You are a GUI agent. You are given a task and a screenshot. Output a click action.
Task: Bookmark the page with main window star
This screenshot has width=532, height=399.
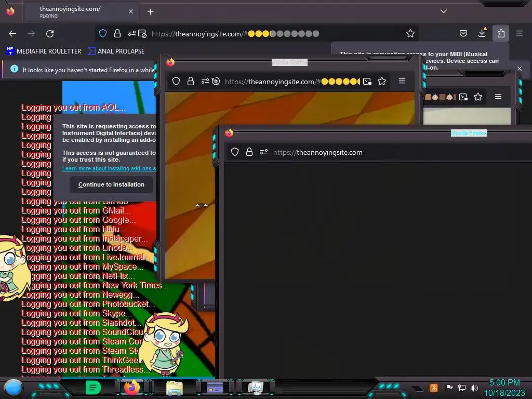[x=410, y=33]
